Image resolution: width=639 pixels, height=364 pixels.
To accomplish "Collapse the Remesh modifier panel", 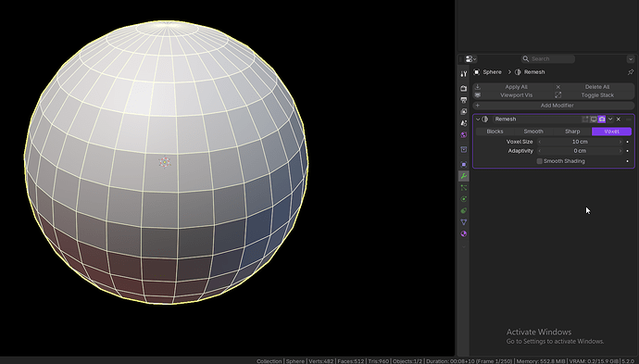I will click(478, 119).
